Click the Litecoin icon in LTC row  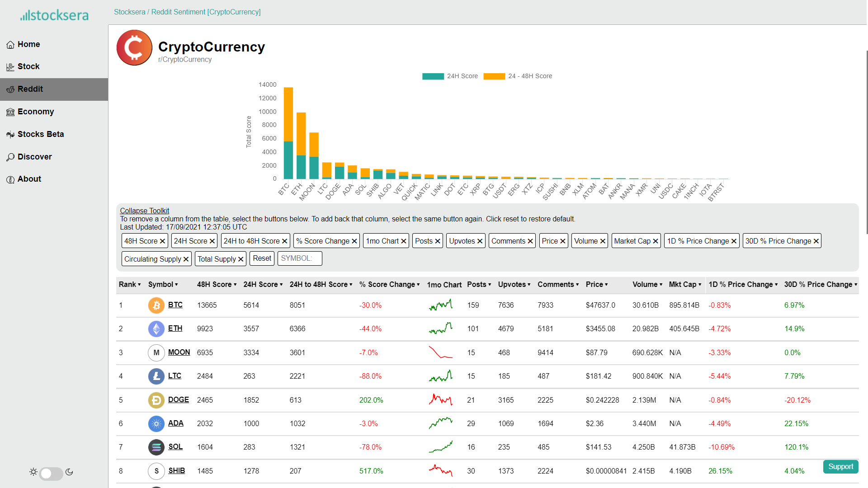(x=156, y=376)
